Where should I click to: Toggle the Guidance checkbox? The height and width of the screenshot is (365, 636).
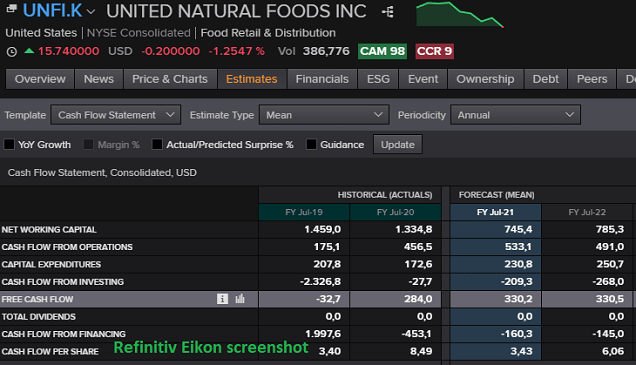(x=311, y=144)
